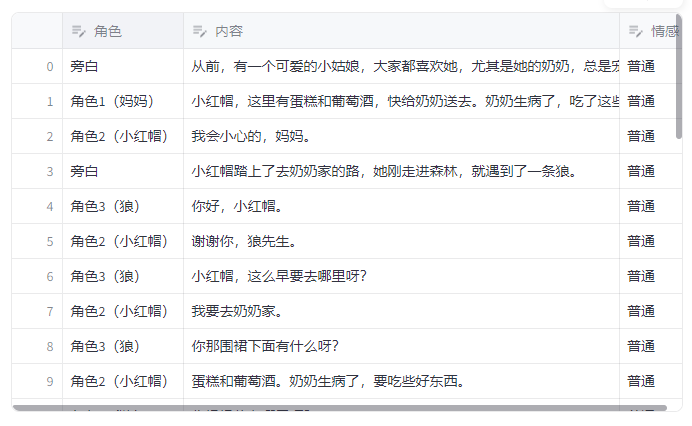Click the cell reading 你好，小红帽。
The image size is (692, 426).
(x=237, y=206)
